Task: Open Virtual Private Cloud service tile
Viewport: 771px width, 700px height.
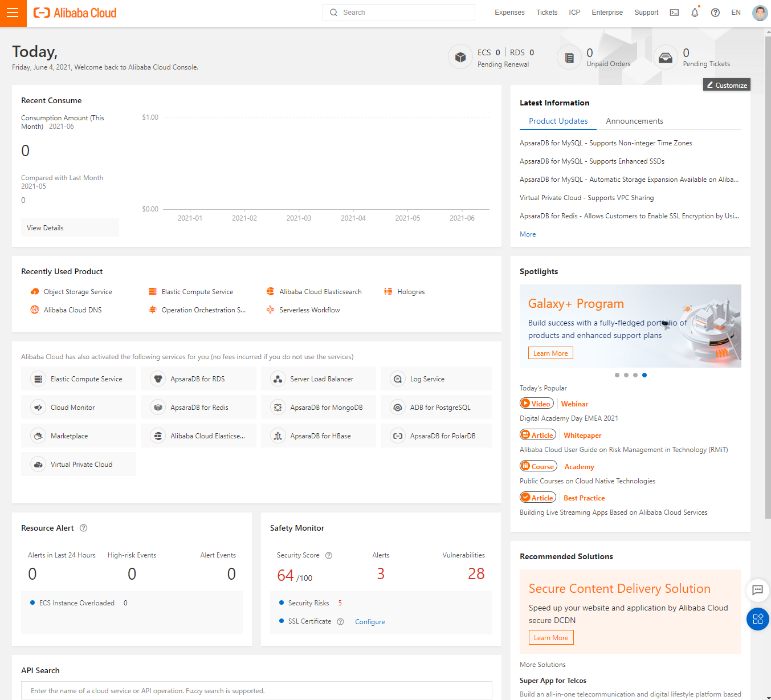Action: [79, 464]
